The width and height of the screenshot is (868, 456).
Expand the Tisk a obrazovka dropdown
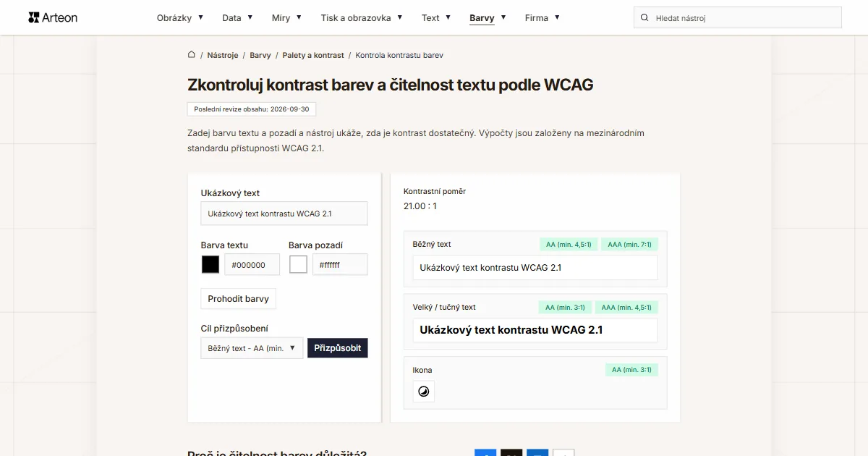pyautogui.click(x=362, y=17)
